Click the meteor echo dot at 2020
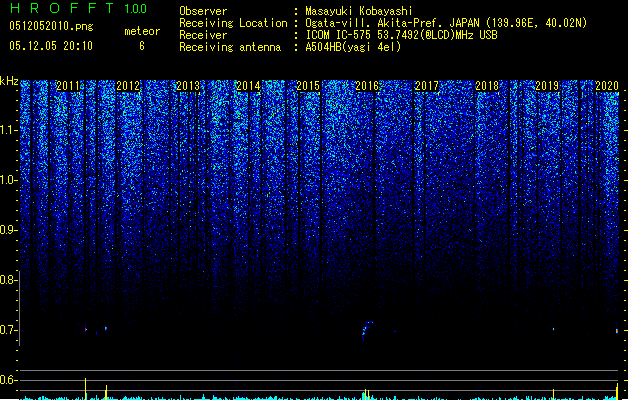The height and width of the screenshot is (400, 629). 617,331
